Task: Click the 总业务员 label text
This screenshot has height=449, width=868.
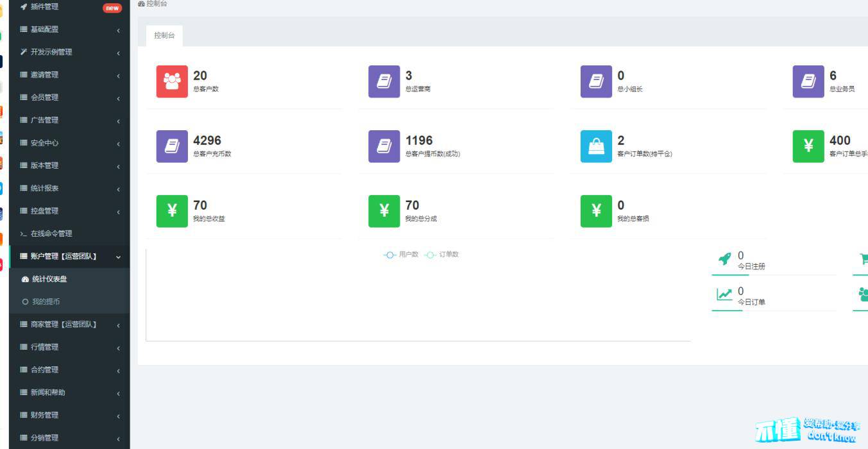Action: 842,89
